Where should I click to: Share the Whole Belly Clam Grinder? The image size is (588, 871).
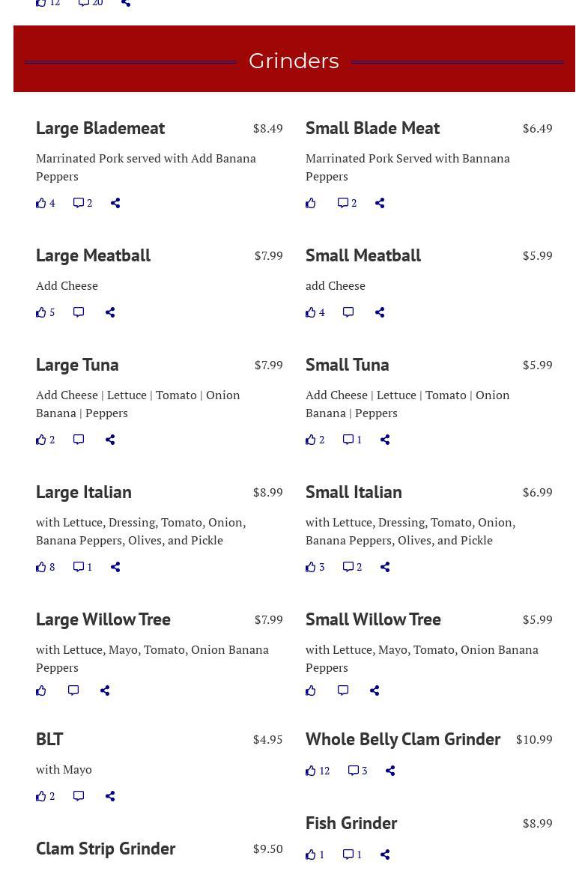click(x=390, y=771)
